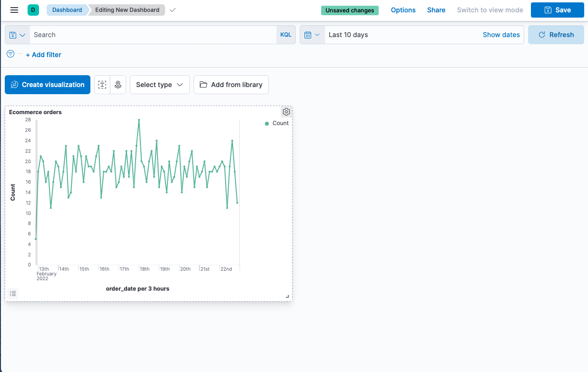Open the Select type dropdown
Viewport: 588px width, 372px height.
[x=159, y=84]
